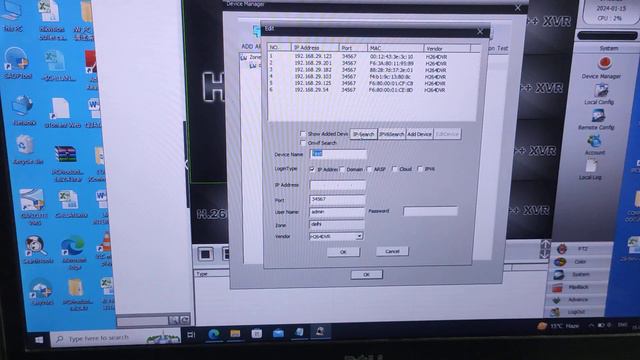Click the IP Search button
This screenshot has height=360, width=640.
point(363,134)
